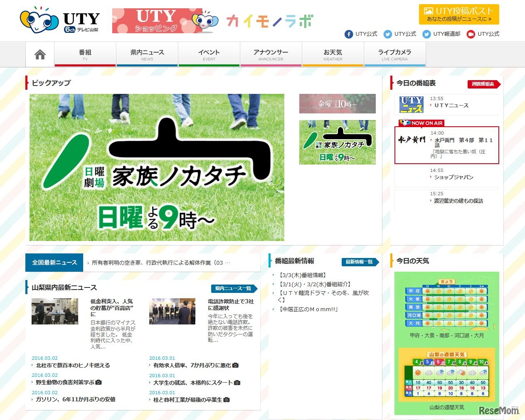Open the 番組 TV menu
This screenshot has height=420, width=525.
tap(85, 54)
